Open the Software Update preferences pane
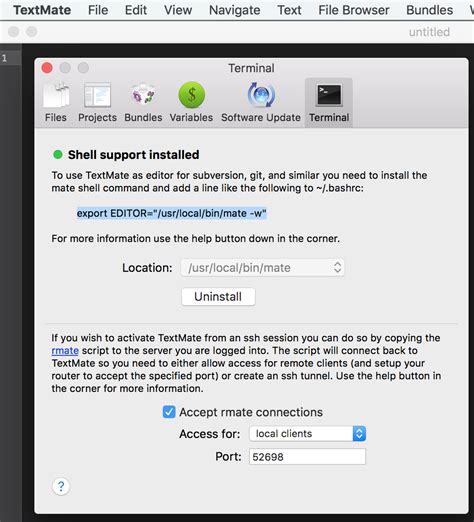Viewport: 474px width, 522px height. (x=261, y=102)
